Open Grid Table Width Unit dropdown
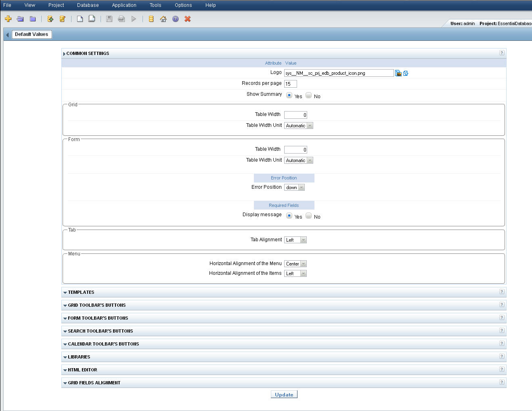 (x=299, y=126)
